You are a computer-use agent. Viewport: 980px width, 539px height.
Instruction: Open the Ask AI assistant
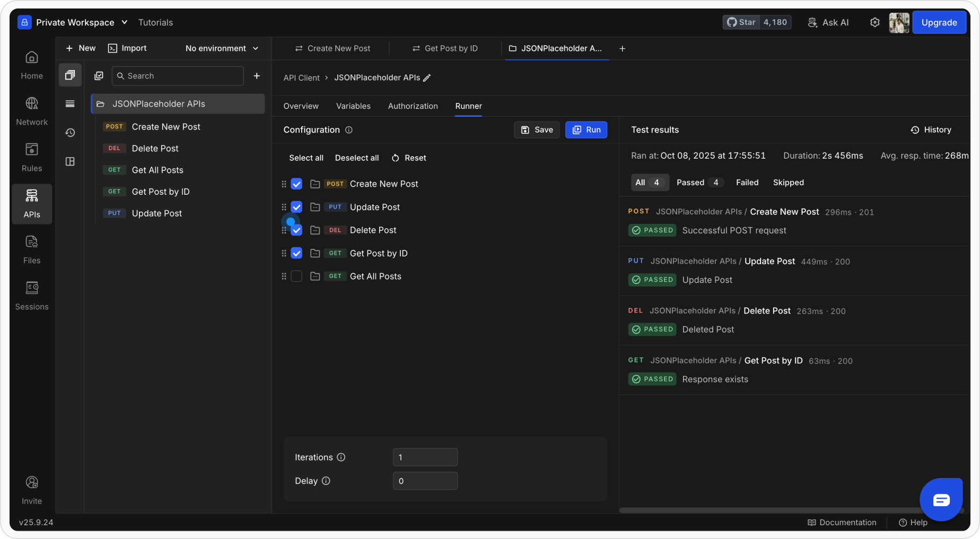click(828, 22)
